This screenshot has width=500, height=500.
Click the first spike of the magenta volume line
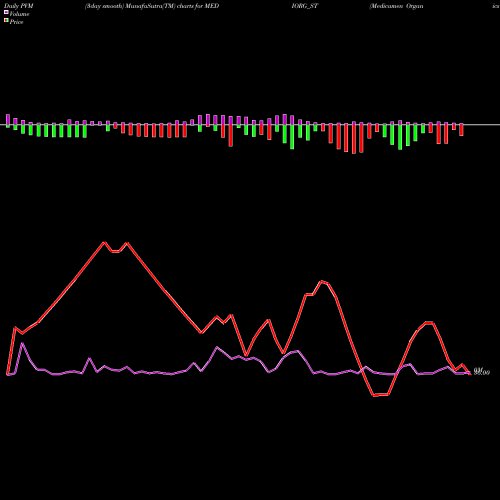[x=22, y=343]
